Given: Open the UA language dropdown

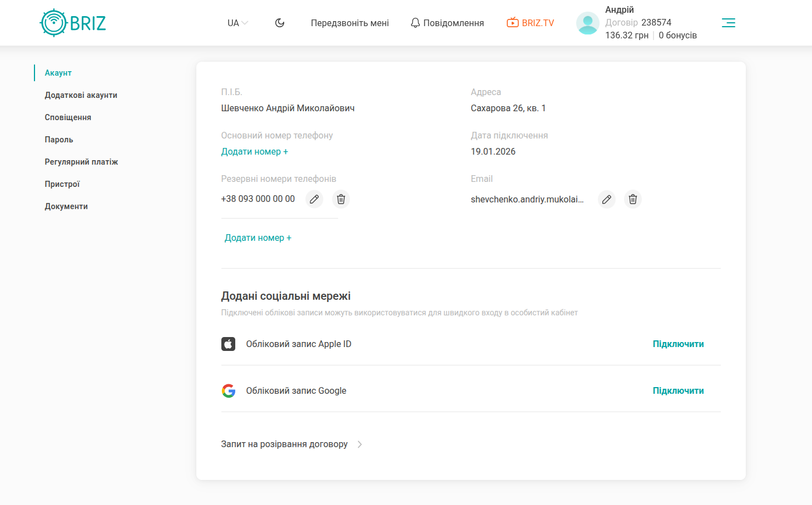Looking at the screenshot, I should pos(237,23).
